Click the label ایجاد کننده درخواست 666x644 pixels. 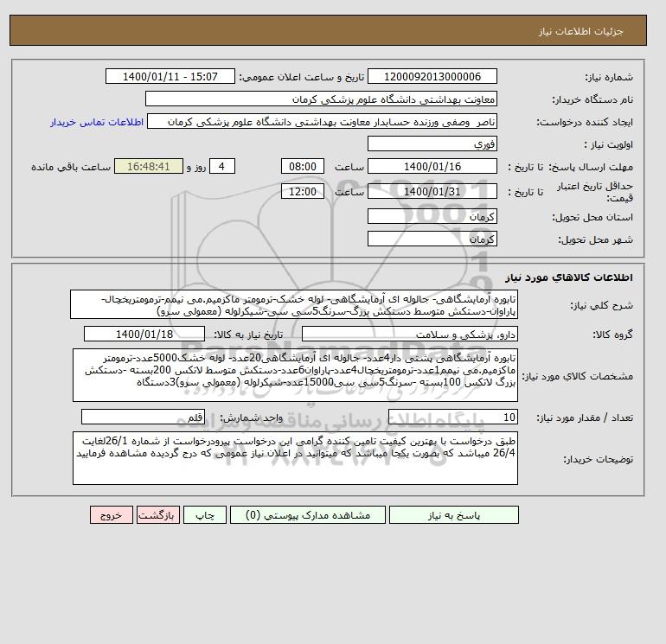(585, 122)
